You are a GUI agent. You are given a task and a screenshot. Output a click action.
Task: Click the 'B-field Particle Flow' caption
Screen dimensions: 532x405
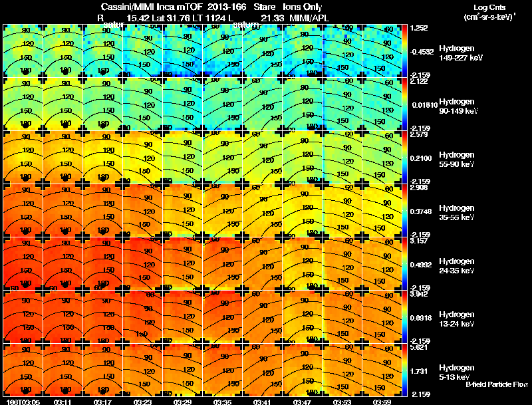coord(497,384)
